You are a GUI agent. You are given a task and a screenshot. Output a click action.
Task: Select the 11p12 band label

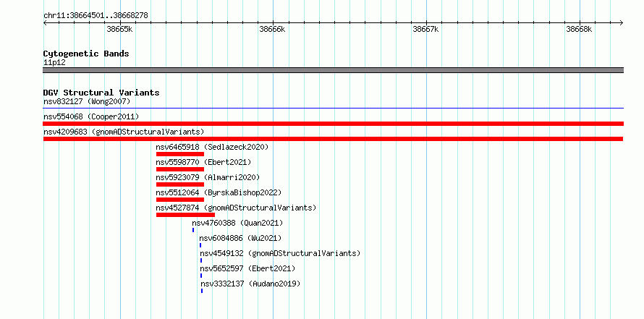54,63
